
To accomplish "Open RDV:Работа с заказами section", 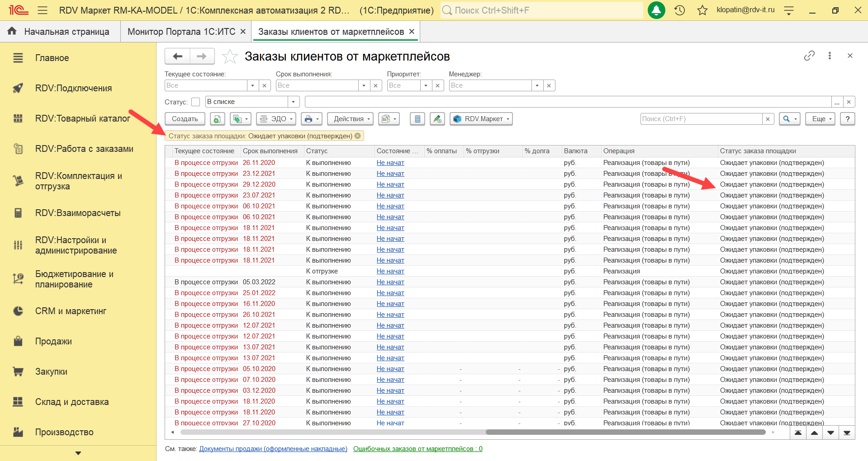I will pos(84,149).
